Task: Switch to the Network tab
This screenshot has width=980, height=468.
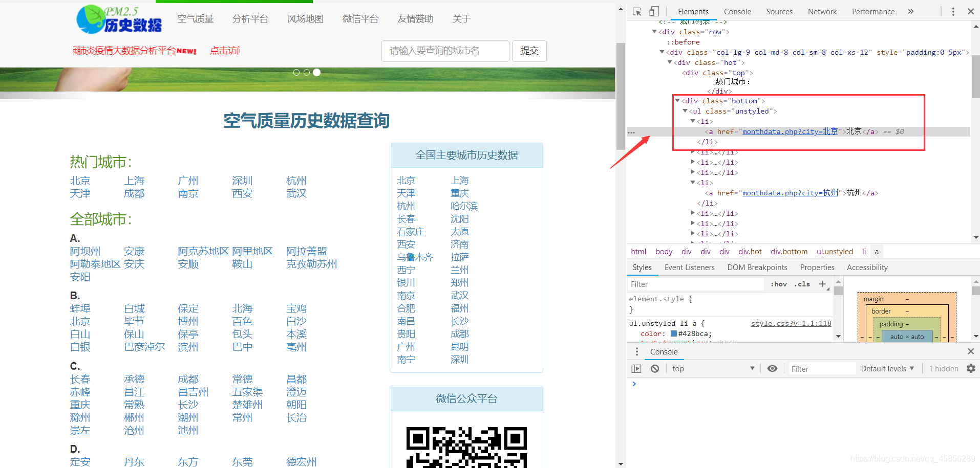Action: [x=822, y=11]
